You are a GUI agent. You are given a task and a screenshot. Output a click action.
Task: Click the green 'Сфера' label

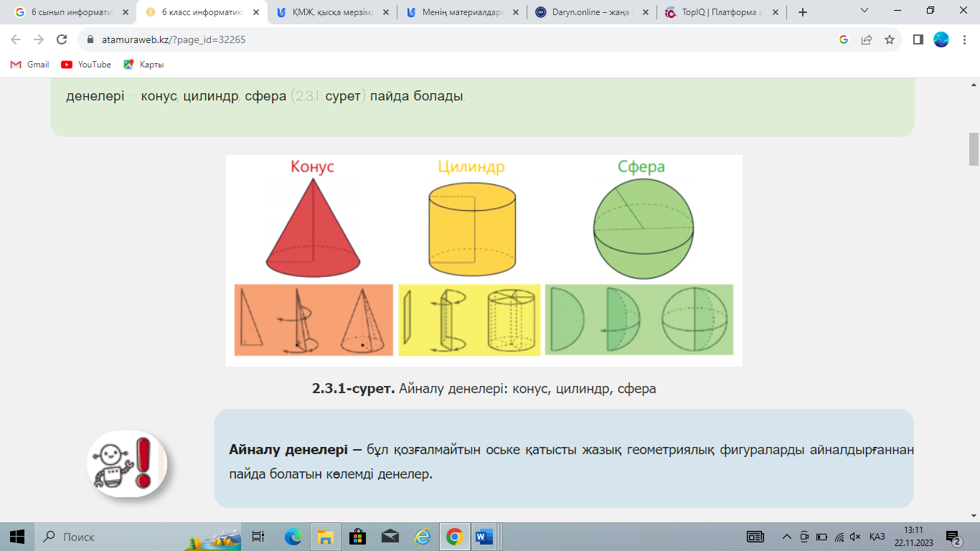[641, 167]
